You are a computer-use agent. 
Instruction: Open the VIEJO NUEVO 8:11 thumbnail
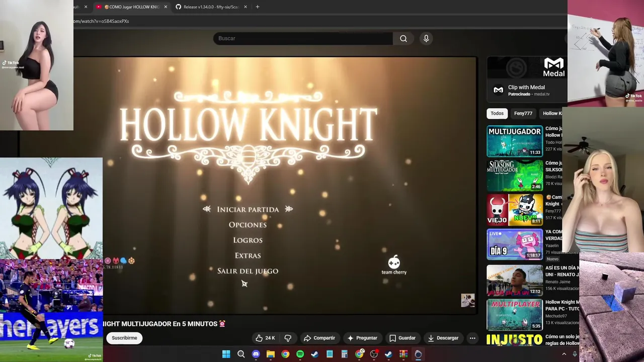click(515, 210)
